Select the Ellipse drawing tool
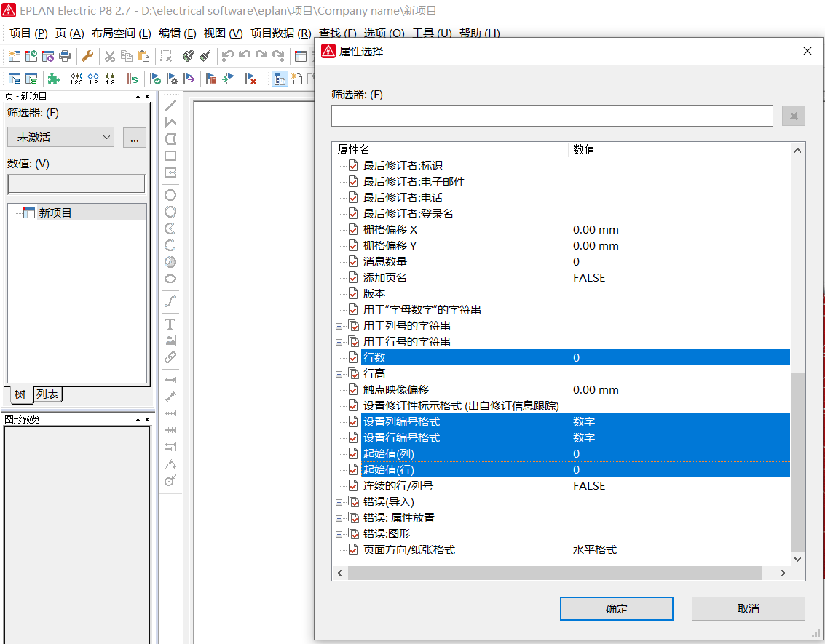The height and width of the screenshot is (644, 825). click(x=170, y=279)
